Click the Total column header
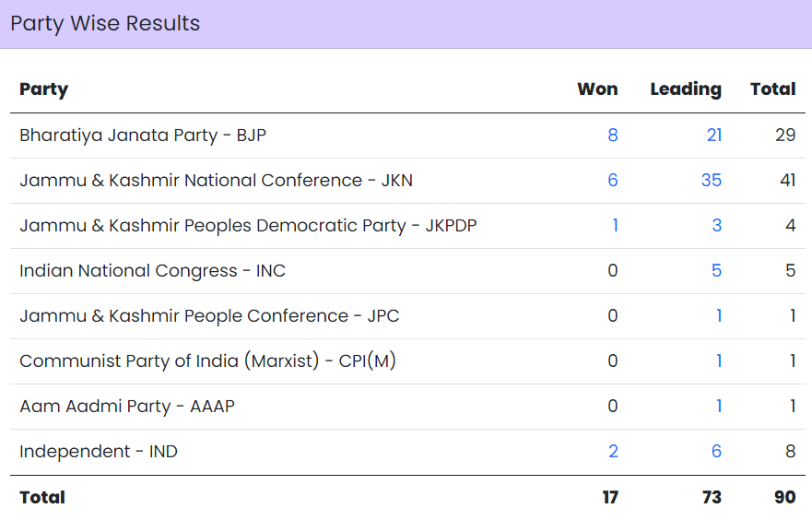The width and height of the screenshot is (812, 520). click(772, 89)
